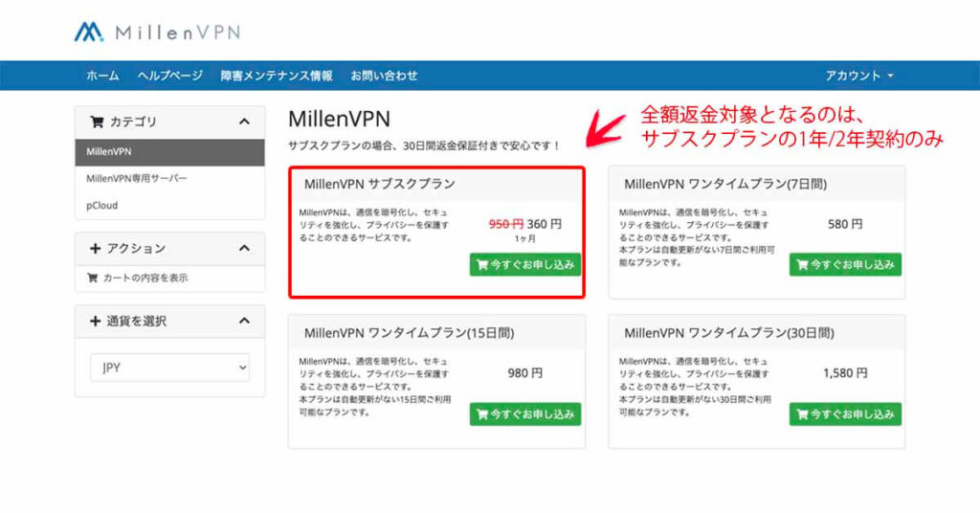Order the 15日間 ワンタイムプラン
This screenshot has height=513, width=980.
pos(525,414)
